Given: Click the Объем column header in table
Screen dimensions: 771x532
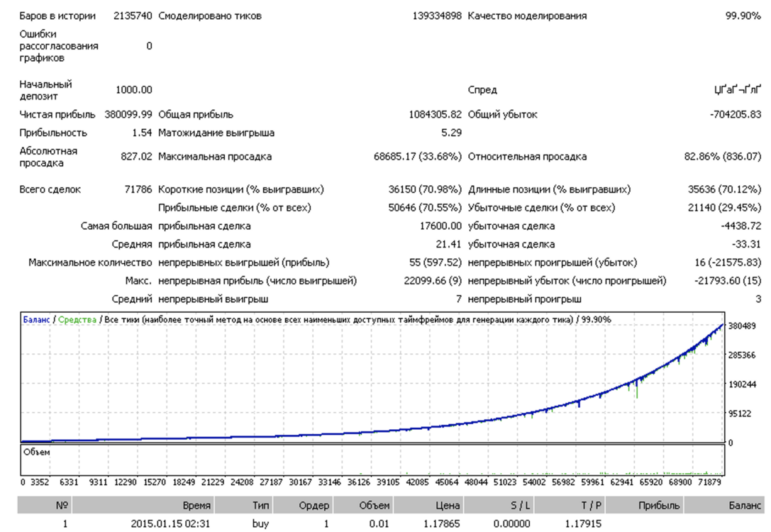Looking at the screenshot, I should point(364,505).
